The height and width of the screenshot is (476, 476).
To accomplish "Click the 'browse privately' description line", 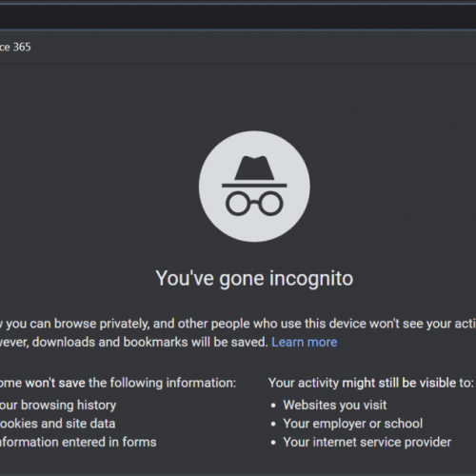I will point(238,324).
